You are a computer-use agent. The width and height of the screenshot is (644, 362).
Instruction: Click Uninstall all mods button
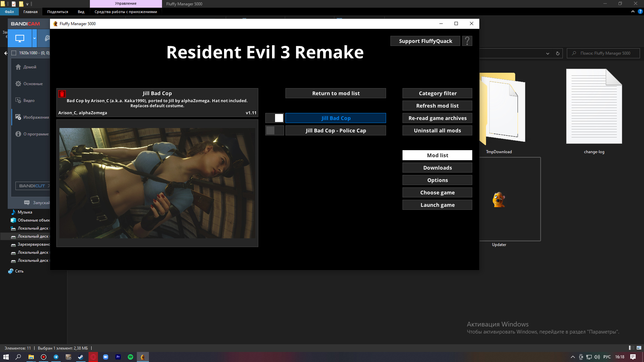pos(437,130)
